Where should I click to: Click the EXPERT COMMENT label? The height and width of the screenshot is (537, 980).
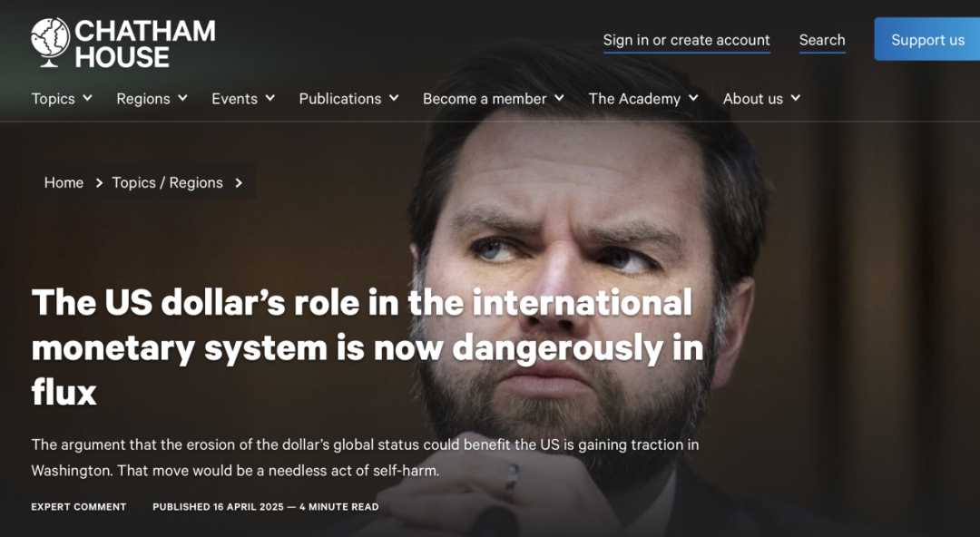tap(79, 507)
